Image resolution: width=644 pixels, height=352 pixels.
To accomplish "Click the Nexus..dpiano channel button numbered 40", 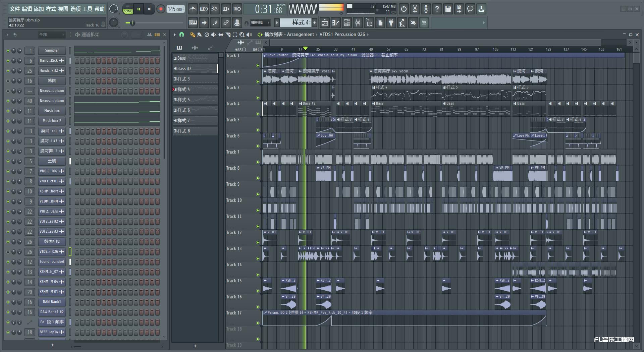I will (52, 101).
